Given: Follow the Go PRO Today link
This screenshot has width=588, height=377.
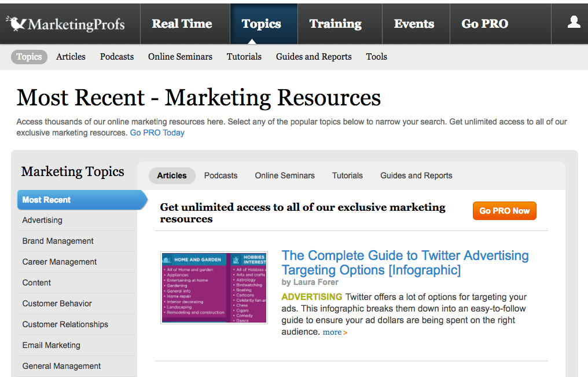Looking at the screenshot, I should (157, 133).
